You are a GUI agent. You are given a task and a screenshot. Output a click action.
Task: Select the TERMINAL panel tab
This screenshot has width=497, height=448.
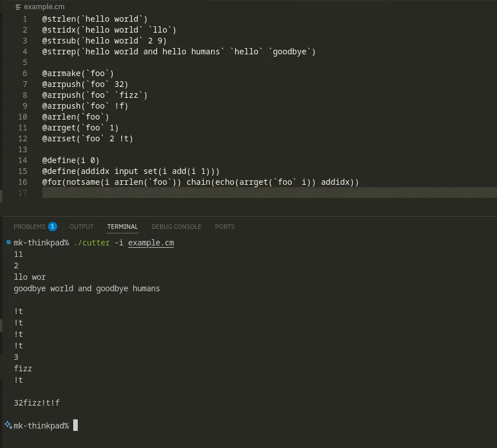coord(122,227)
